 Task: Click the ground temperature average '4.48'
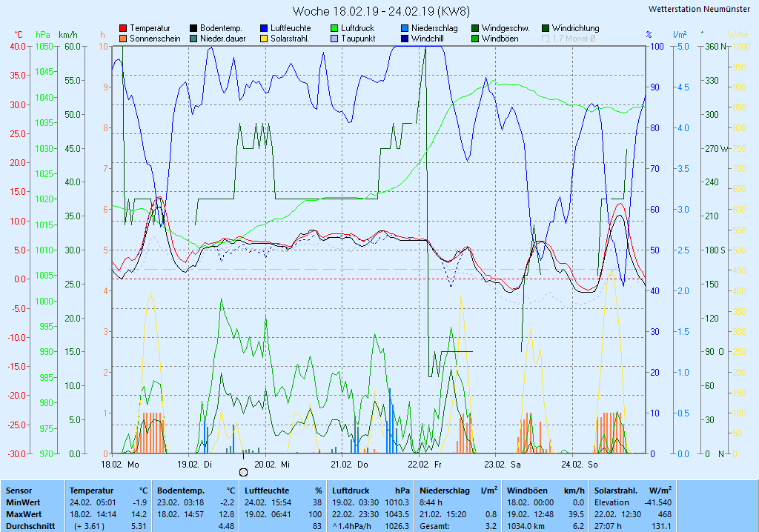click(227, 526)
